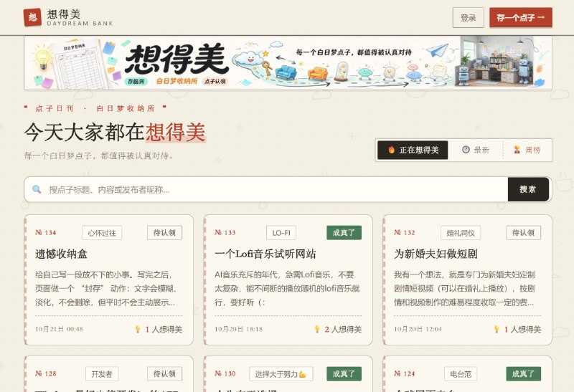
Task: Click the № 134 number label
Action: 46,233
